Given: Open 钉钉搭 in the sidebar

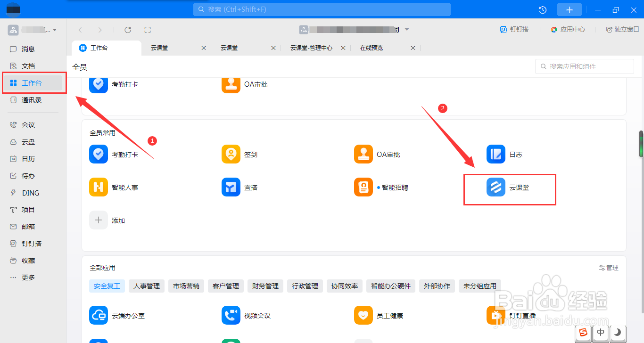Looking at the screenshot, I should [x=32, y=244].
